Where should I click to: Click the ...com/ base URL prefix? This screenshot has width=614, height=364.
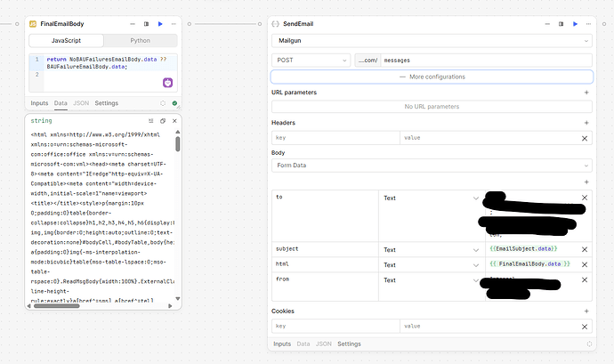coord(368,61)
